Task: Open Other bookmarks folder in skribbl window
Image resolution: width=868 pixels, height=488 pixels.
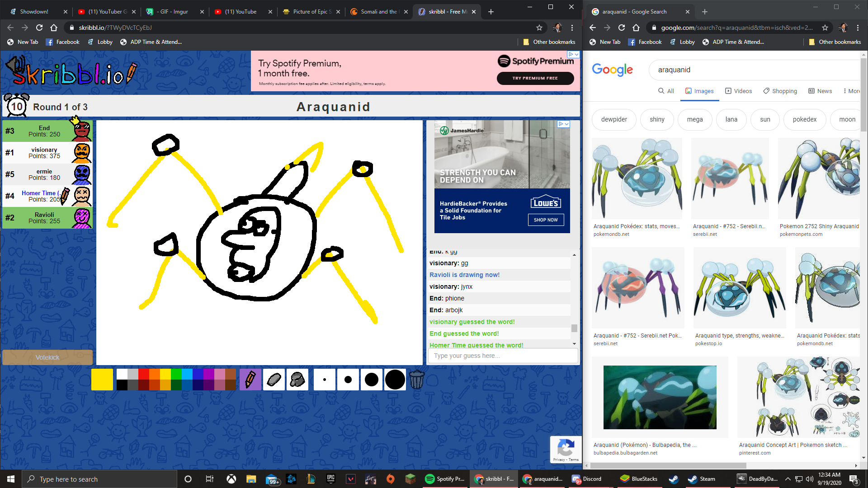Action: (x=549, y=42)
